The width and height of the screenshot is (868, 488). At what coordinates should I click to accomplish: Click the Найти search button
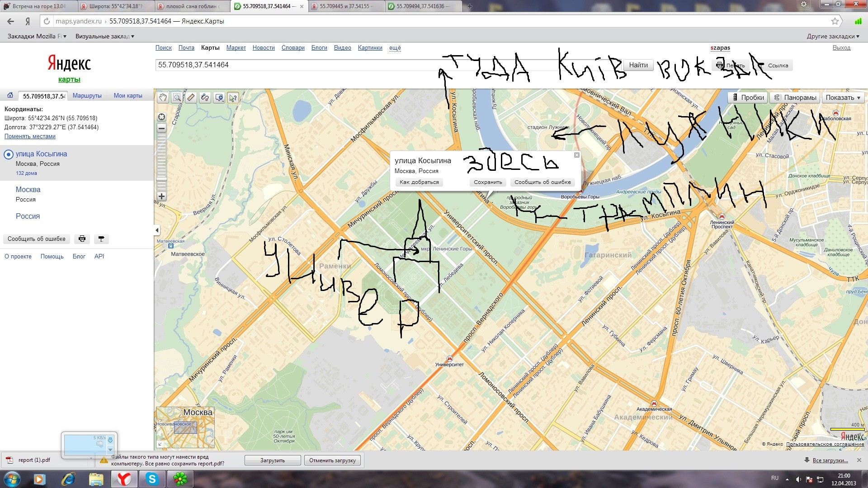(638, 65)
